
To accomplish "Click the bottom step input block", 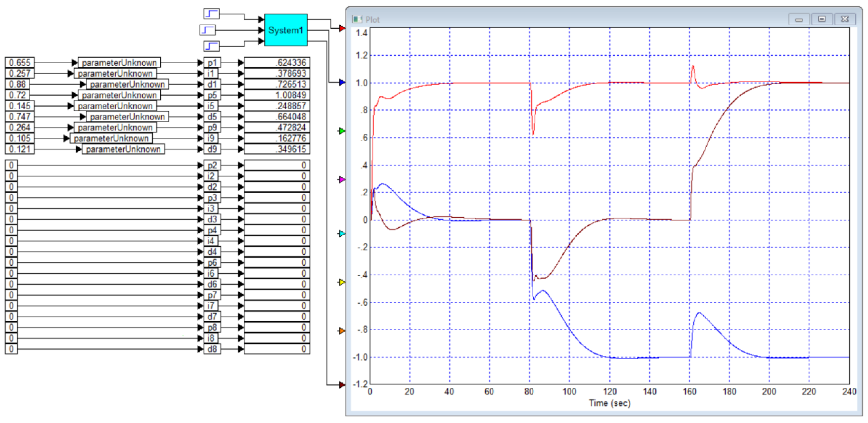I will (x=211, y=46).
